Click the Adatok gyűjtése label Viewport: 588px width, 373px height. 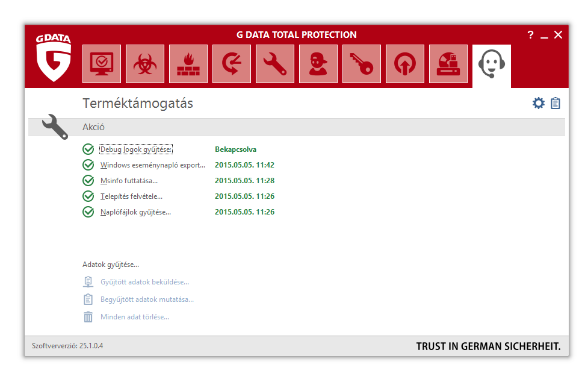pos(111,265)
